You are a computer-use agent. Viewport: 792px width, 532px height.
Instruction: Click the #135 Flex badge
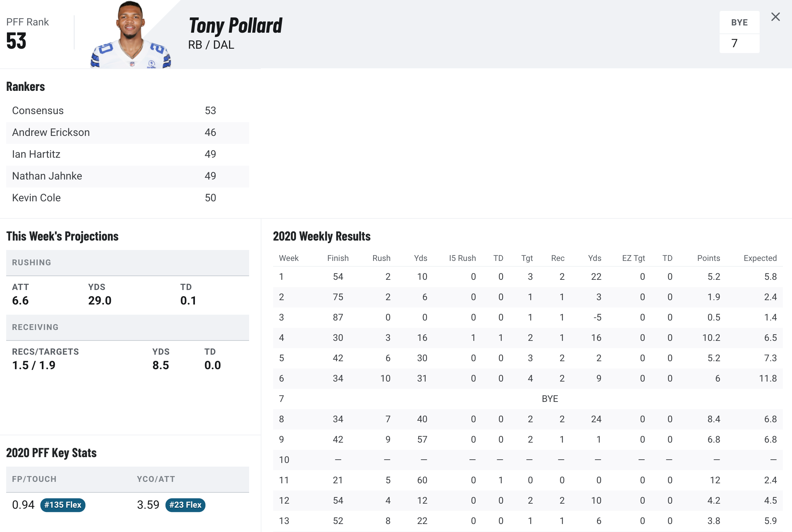63,505
